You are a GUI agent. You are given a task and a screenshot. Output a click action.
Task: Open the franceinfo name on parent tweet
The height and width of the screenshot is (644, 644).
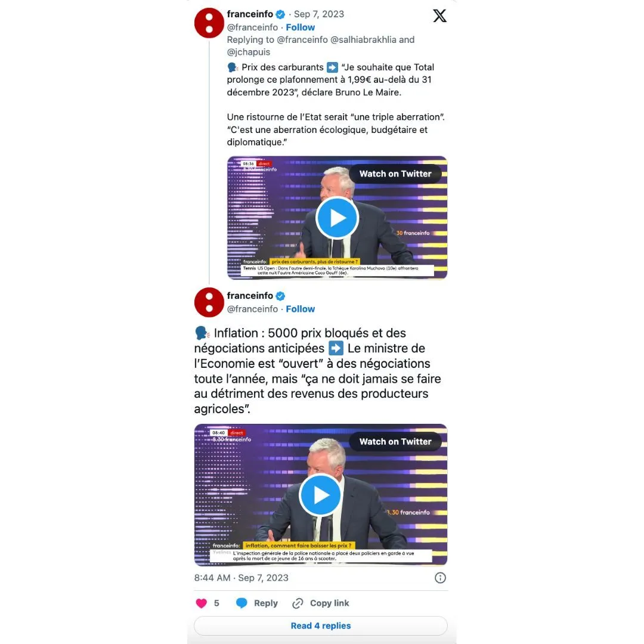pos(250,14)
